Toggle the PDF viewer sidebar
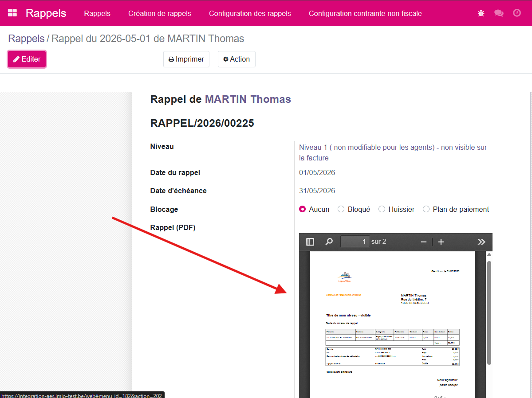This screenshot has width=532, height=398. pyautogui.click(x=310, y=242)
